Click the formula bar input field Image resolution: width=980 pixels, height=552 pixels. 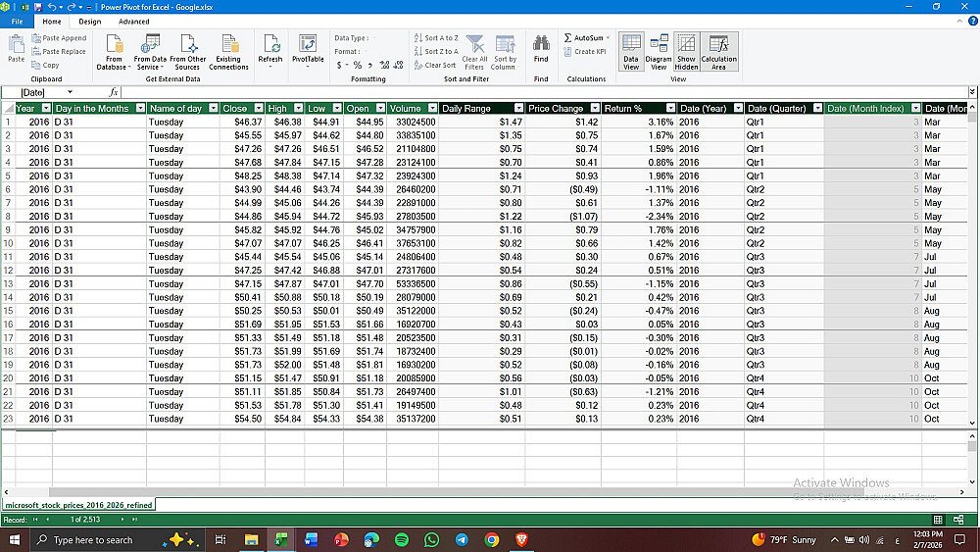544,92
